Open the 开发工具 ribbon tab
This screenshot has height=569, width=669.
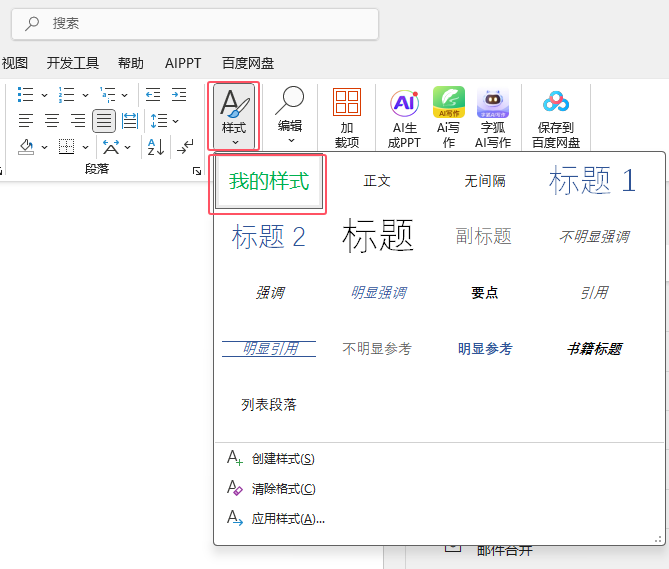click(73, 63)
